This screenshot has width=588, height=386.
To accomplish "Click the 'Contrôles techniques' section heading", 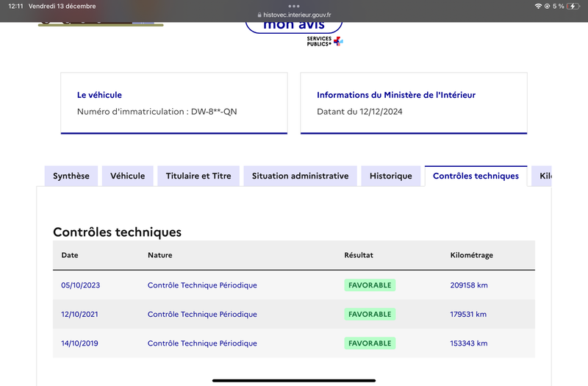I will point(117,232).
